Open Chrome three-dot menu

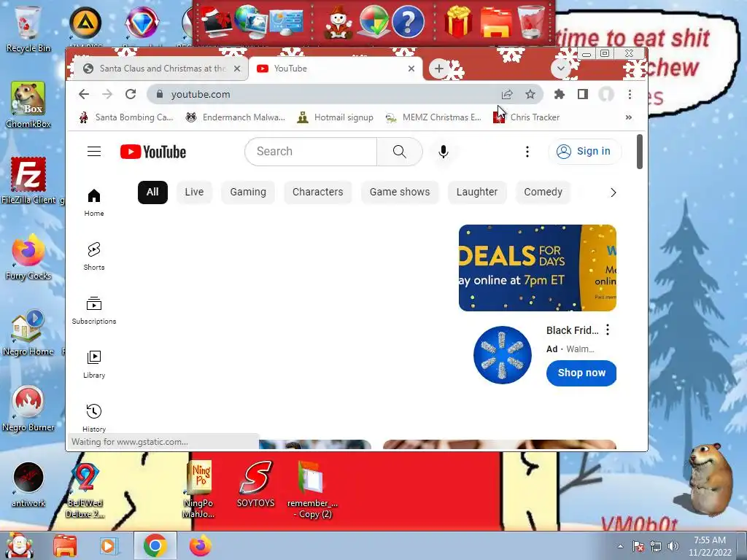click(x=630, y=94)
